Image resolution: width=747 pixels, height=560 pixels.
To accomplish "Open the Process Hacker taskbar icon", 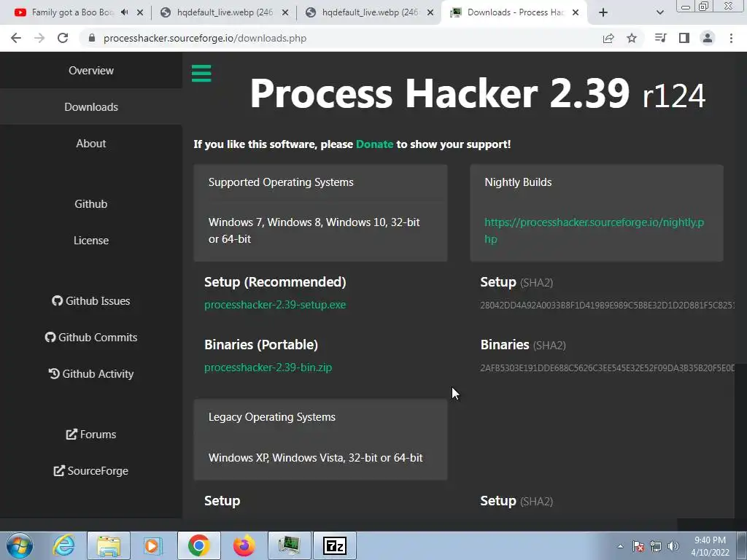I will pos(289,545).
